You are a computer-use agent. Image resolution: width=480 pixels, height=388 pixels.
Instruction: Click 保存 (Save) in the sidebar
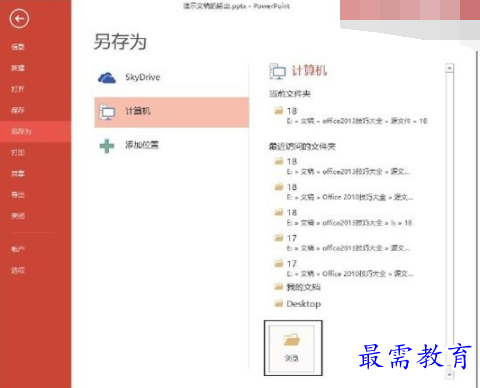click(18, 110)
